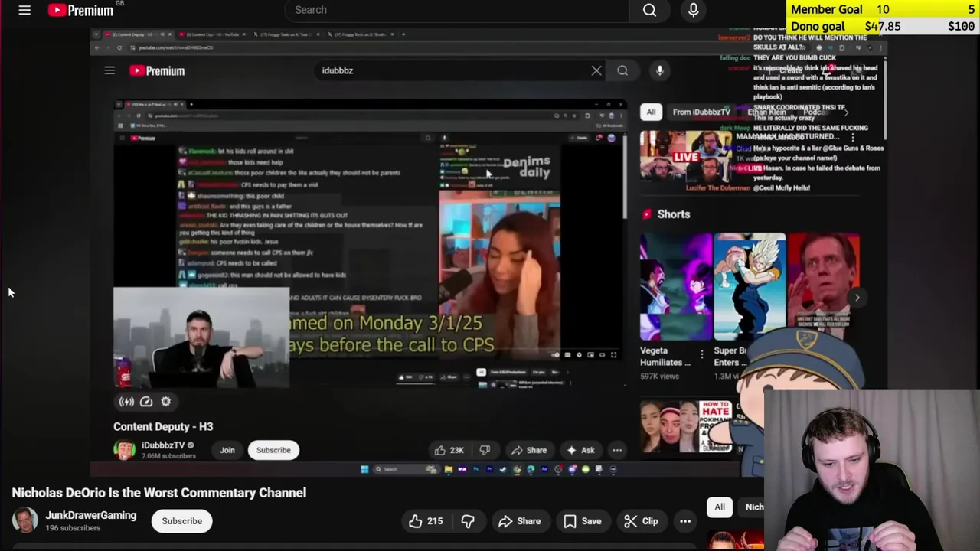This screenshot has height=551, width=980.
Task: Like the video with 23K likes
Action: 449,450
